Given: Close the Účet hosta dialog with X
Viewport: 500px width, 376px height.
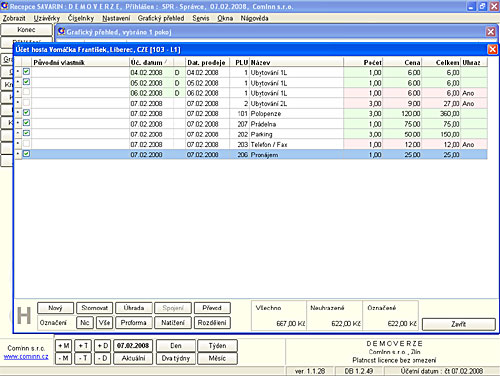Looking at the screenshot, I should [492, 49].
